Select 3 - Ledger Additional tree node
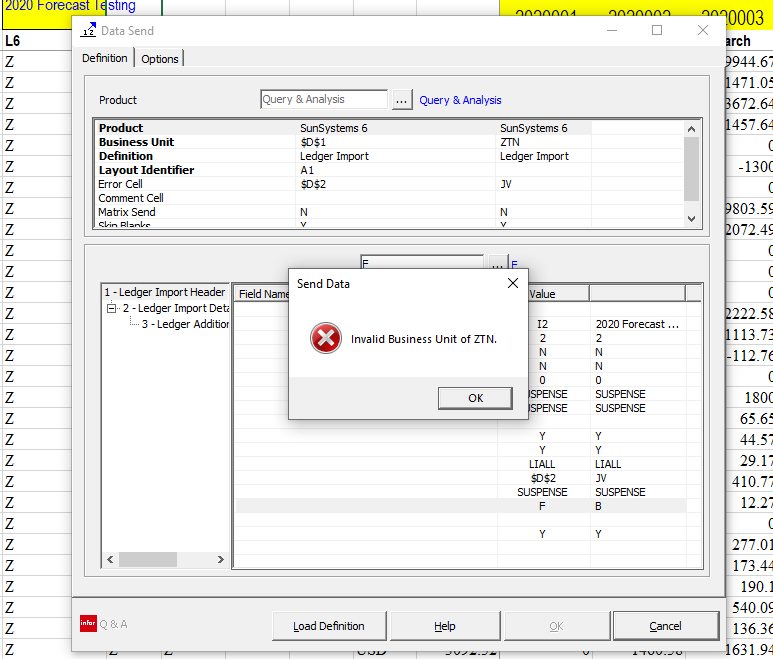Viewport: 773px width, 659px height. [x=185, y=324]
